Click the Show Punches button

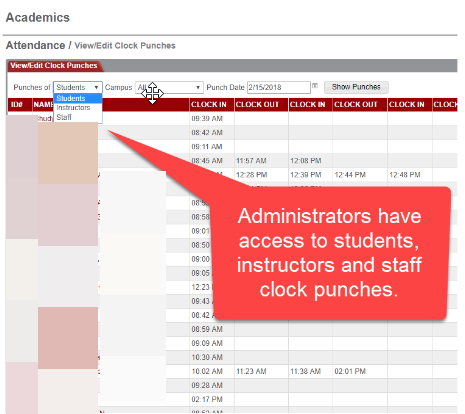(x=356, y=87)
